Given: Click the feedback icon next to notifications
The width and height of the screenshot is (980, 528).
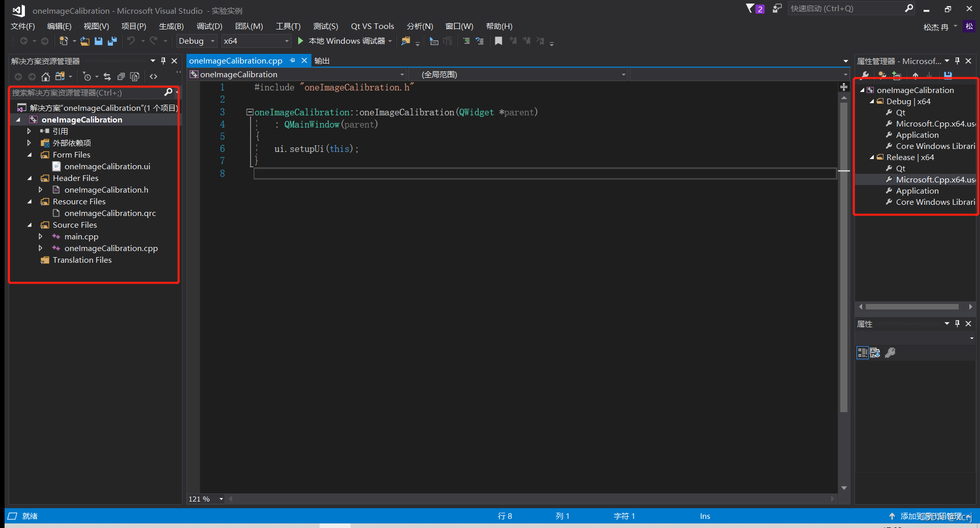Looking at the screenshot, I should (777, 9).
